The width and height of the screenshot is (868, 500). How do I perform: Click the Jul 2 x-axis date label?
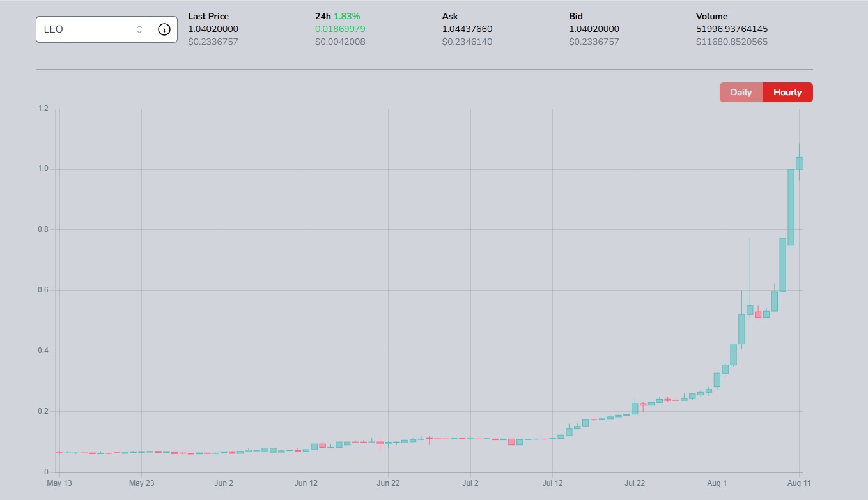click(x=470, y=483)
